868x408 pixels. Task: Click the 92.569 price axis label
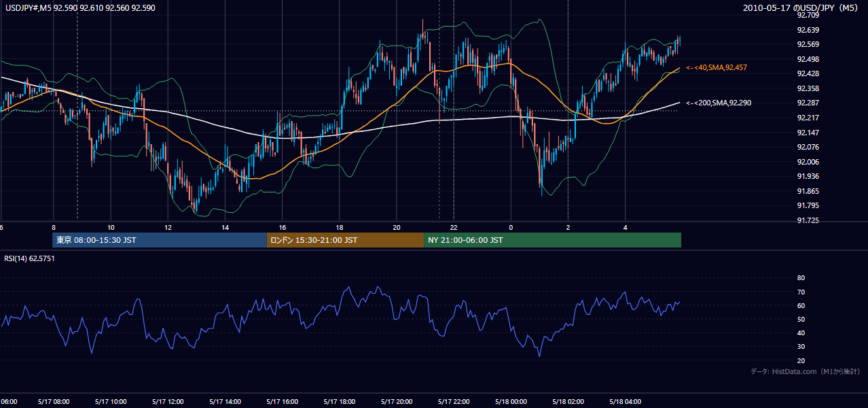(x=808, y=44)
